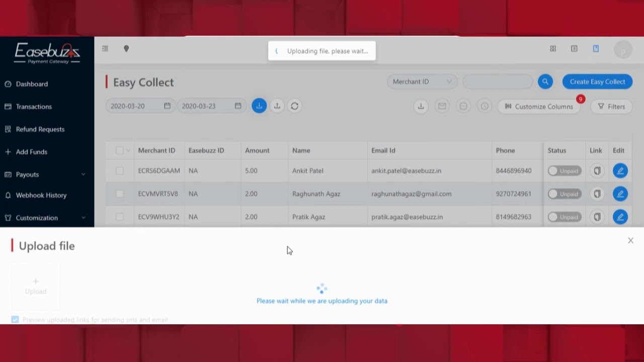Toggle Unpaid status for Pratik Agaz

(565, 217)
